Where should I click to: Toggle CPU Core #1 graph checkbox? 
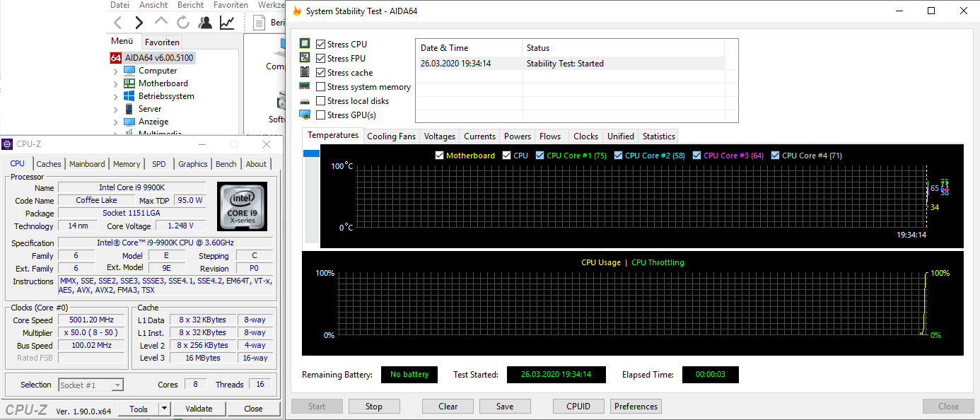(540, 156)
